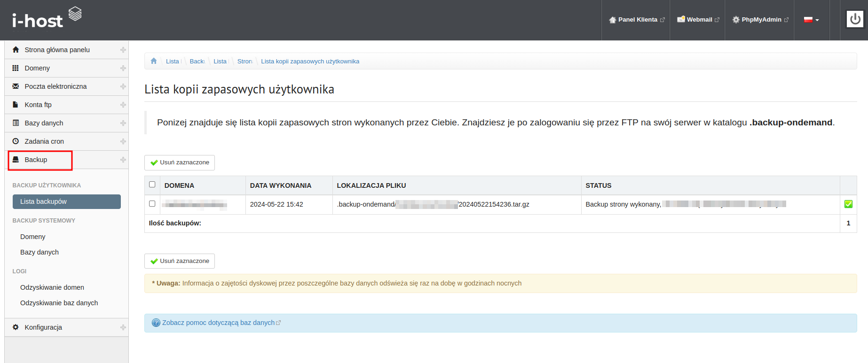The image size is (868, 363).
Task: Click the DATA WYKONANIA column header
Action: click(x=280, y=185)
